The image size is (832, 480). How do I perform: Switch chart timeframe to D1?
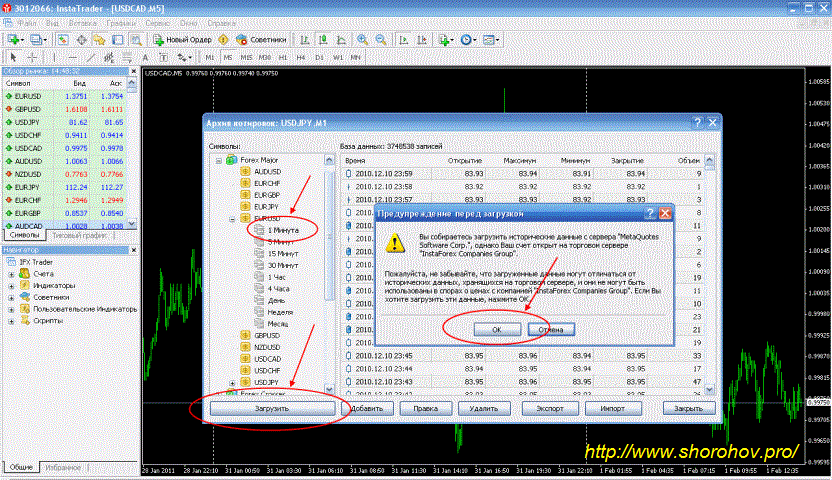click(x=319, y=57)
